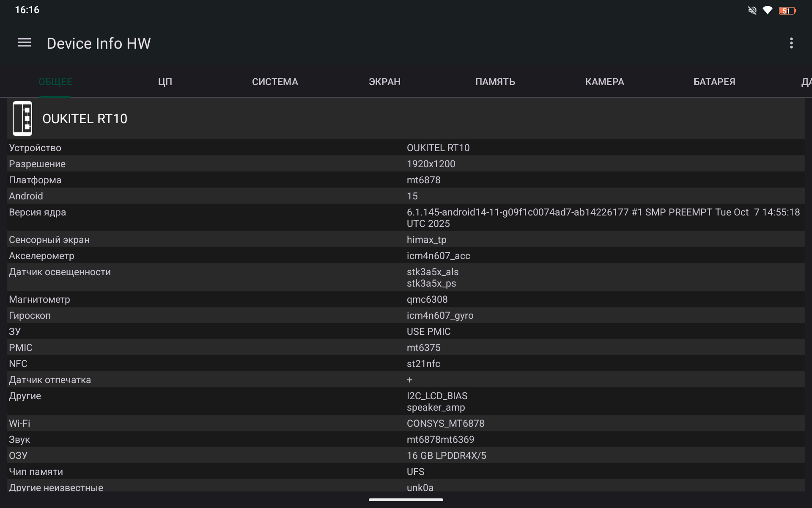Image resolution: width=812 pixels, height=508 pixels.
Task: Switch to the БАТАРЕЯ tab
Action: click(x=714, y=82)
